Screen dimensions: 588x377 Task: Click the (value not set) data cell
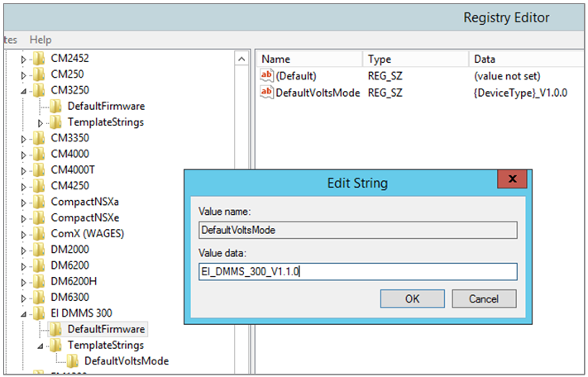point(507,76)
